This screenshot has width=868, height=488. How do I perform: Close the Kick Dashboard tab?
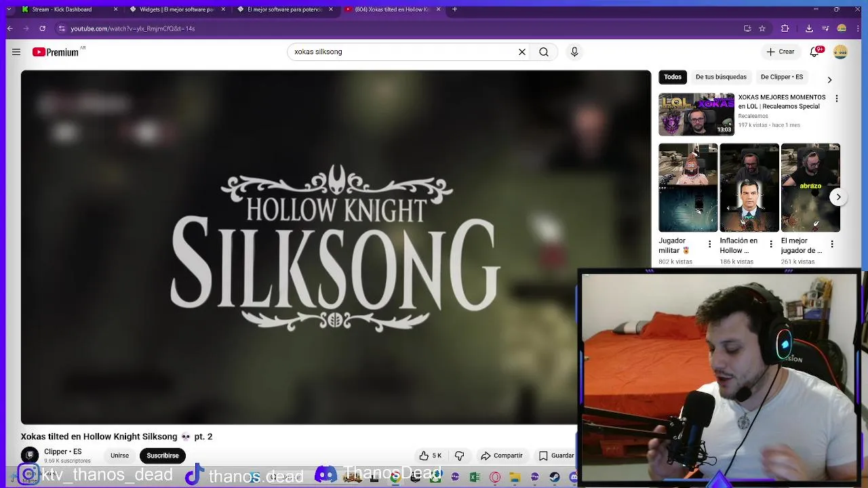pos(115,9)
